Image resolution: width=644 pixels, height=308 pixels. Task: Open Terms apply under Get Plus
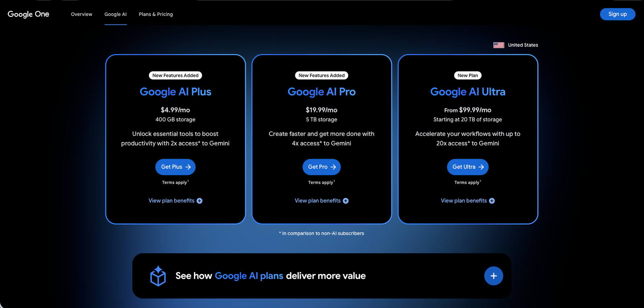pos(175,183)
